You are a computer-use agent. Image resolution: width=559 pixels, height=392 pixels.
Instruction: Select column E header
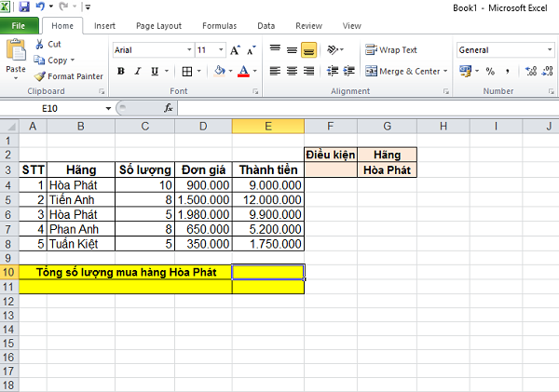coord(268,126)
